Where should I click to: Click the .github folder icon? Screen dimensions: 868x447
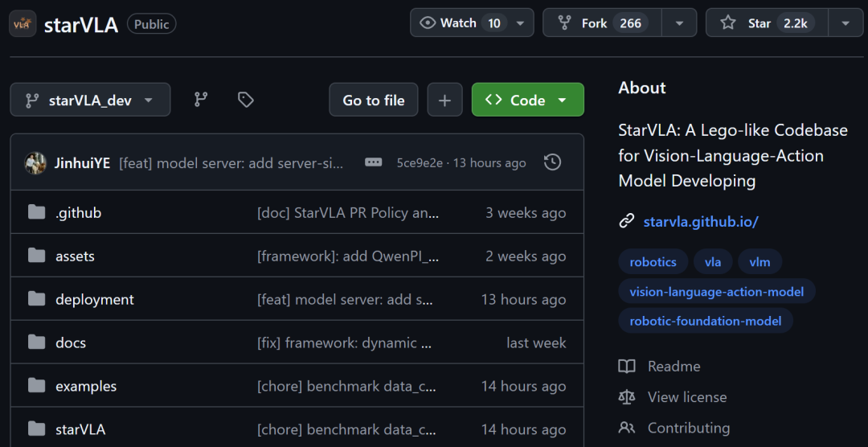coord(36,212)
